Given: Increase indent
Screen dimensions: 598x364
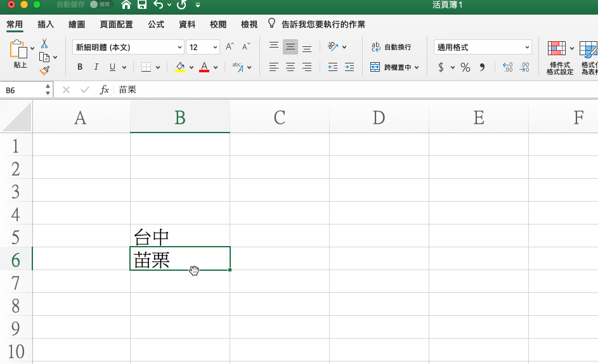Looking at the screenshot, I should [x=349, y=67].
